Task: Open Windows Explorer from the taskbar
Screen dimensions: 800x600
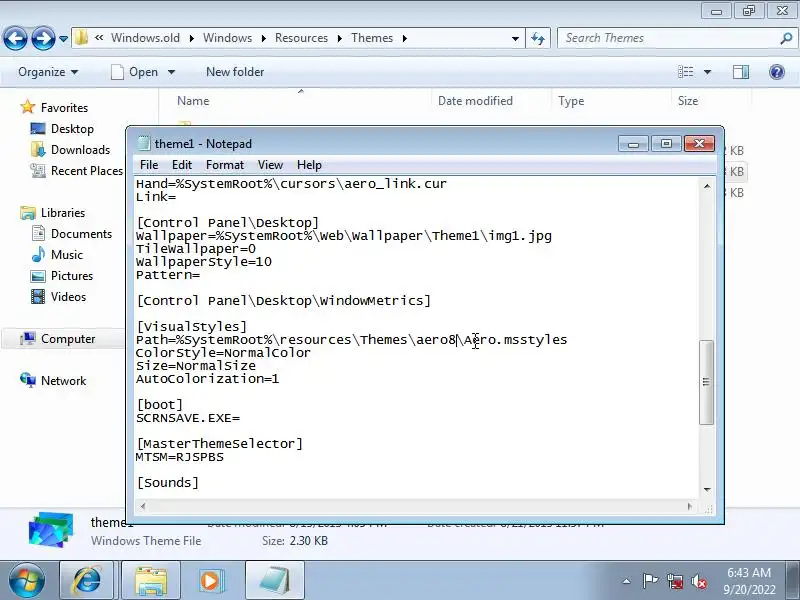Action: coord(151,580)
